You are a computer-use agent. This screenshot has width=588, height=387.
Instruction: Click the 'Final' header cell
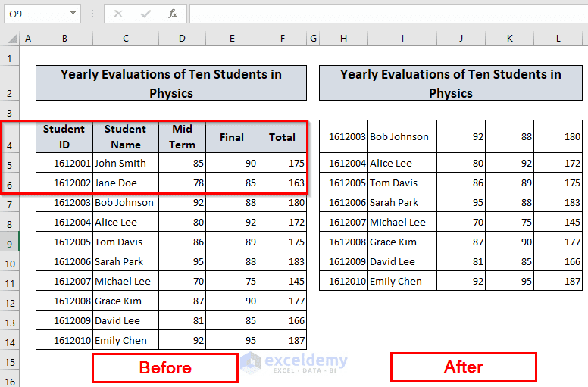(x=232, y=137)
